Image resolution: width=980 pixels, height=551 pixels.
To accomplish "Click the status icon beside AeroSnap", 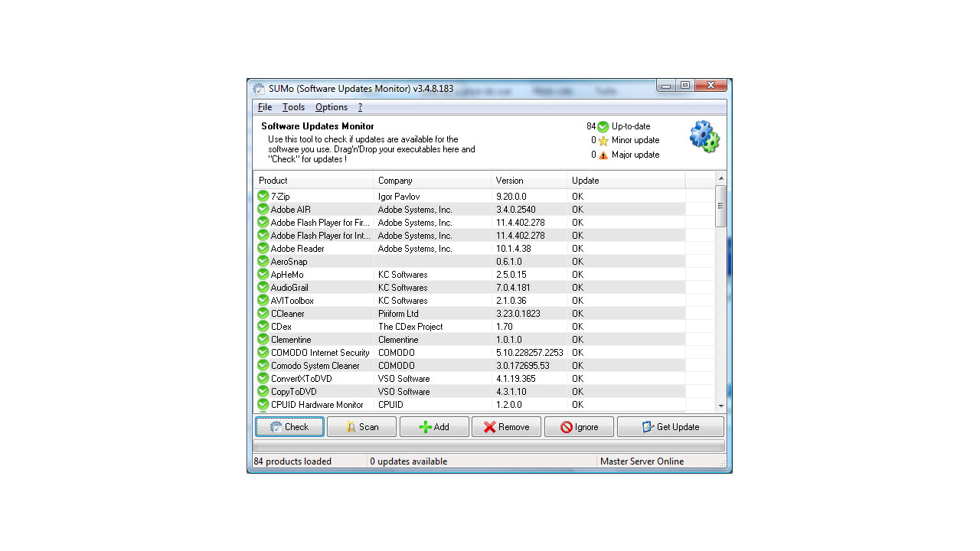I will 263,261.
